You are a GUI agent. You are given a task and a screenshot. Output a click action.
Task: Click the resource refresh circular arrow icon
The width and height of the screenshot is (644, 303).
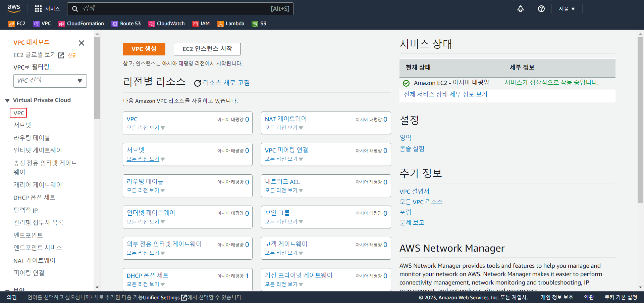198,83
